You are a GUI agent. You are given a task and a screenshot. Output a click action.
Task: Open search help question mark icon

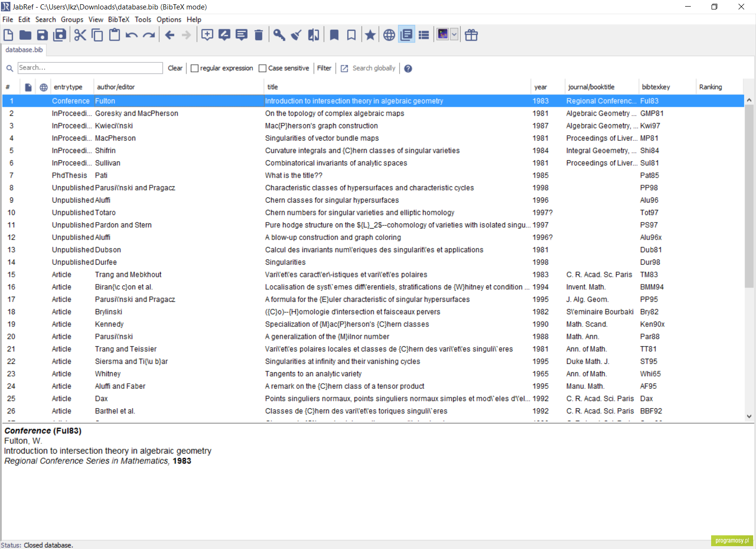click(x=408, y=69)
